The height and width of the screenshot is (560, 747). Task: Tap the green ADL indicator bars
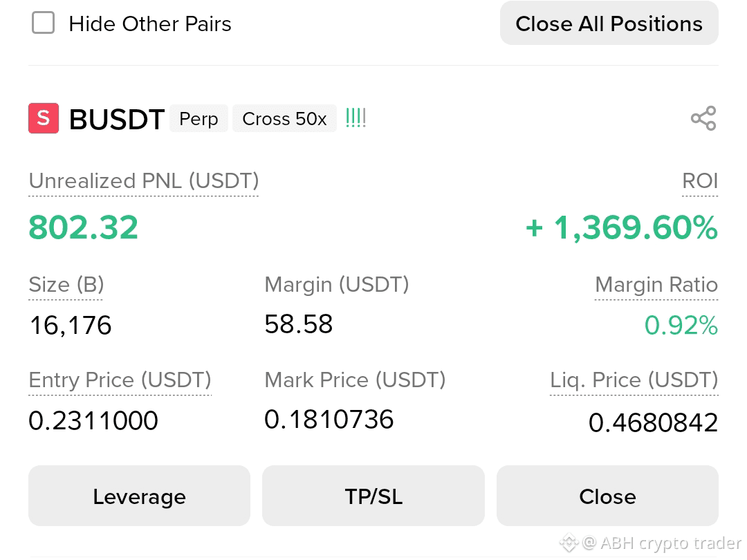pyautogui.click(x=356, y=118)
